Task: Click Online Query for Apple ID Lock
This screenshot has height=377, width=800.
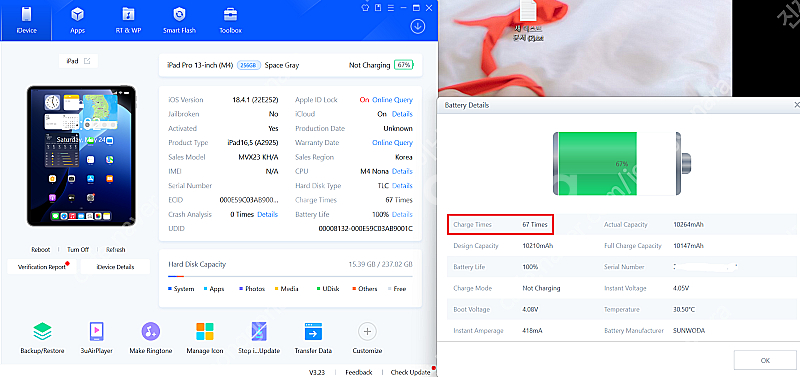Action: (392, 100)
